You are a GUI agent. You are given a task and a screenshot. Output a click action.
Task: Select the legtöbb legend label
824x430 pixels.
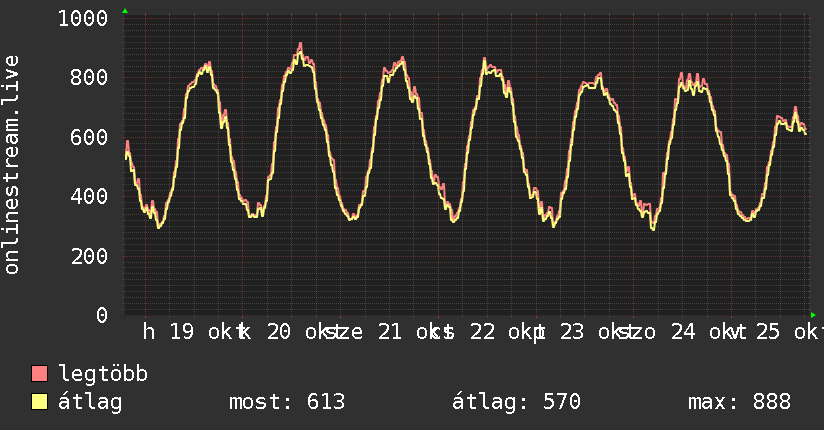click(x=103, y=373)
